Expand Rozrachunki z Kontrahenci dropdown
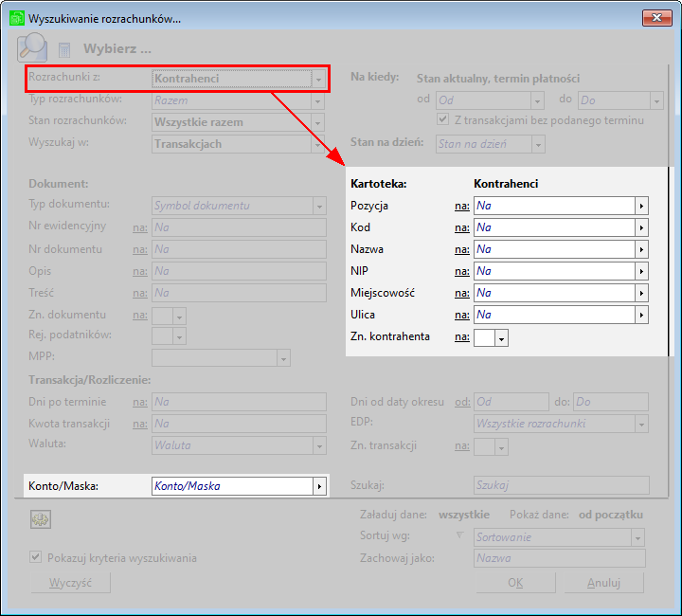682x616 pixels. pyautogui.click(x=318, y=79)
